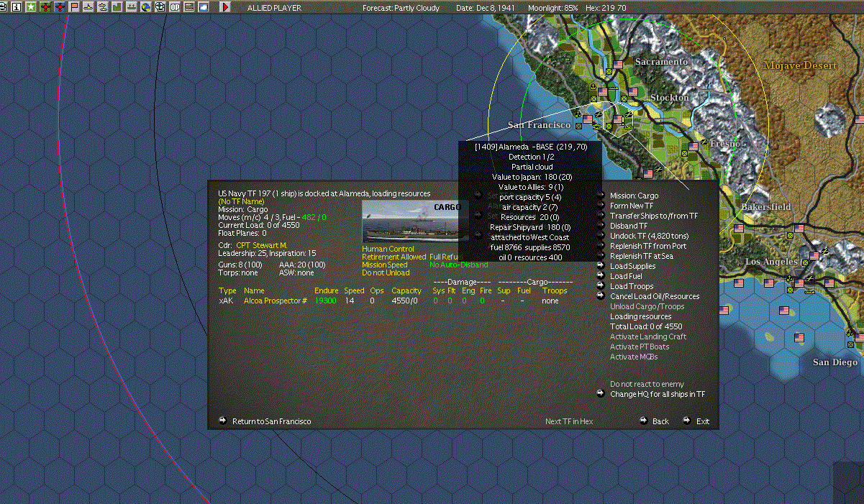Click the red end-turn arrow icon
The height and width of the screenshot is (504, 864).
click(x=225, y=7)
